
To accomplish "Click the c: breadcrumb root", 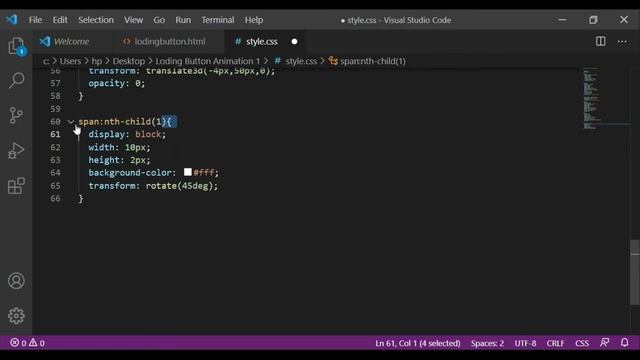I will [x=46, y=61].
